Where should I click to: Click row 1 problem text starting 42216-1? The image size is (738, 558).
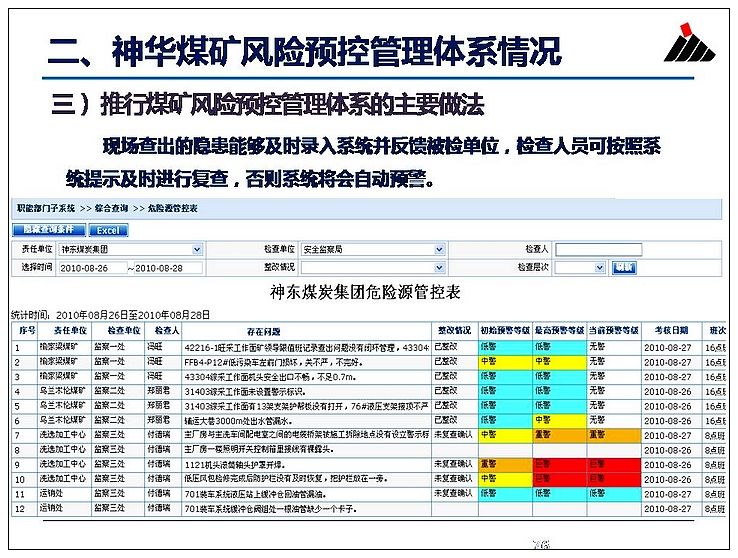click(x=306, y=348)
